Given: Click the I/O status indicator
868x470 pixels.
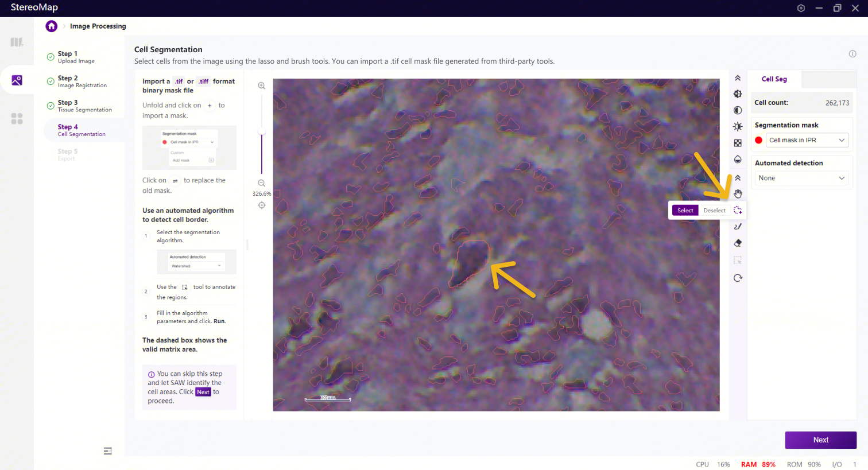Looking at the screenshot, I should point(844,465).
